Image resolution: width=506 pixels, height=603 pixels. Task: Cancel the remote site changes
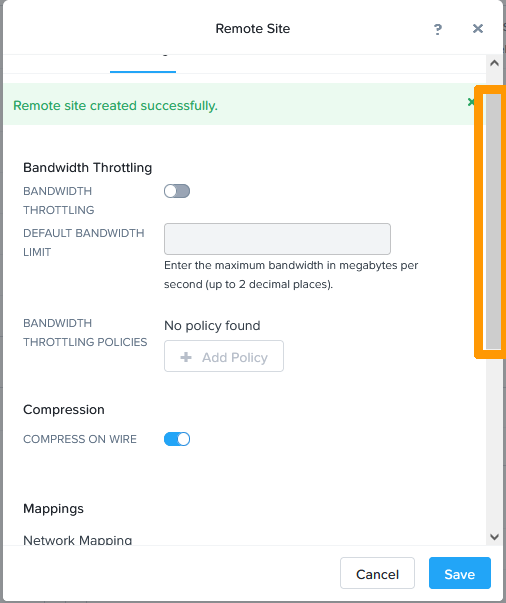pyautogui.click(x=377, y=573)
